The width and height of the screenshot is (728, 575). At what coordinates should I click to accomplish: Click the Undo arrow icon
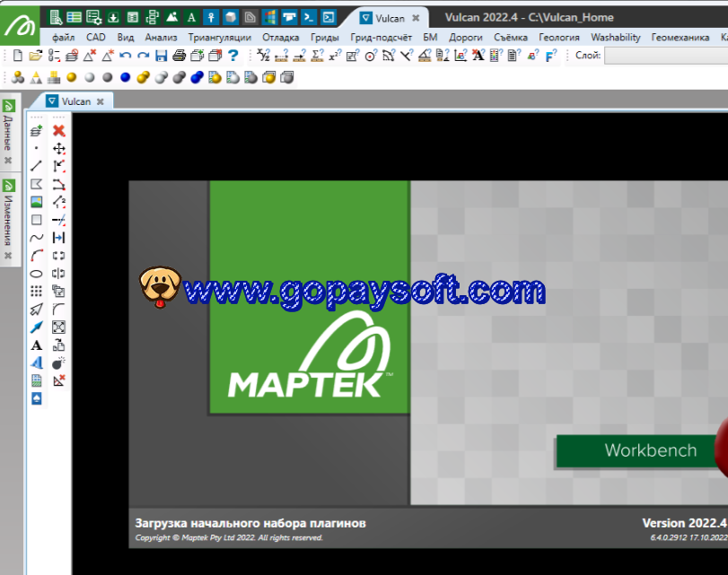point(125,56)
